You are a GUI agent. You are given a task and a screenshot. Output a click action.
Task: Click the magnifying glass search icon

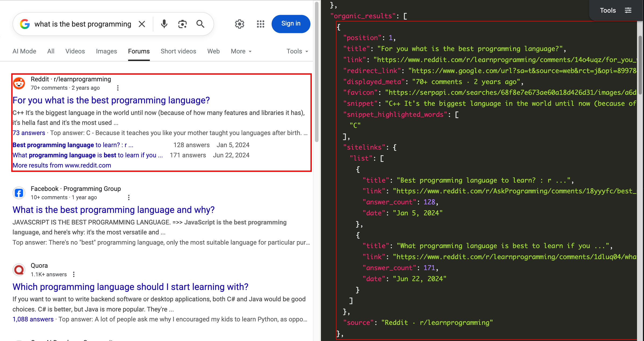(200, 24)
